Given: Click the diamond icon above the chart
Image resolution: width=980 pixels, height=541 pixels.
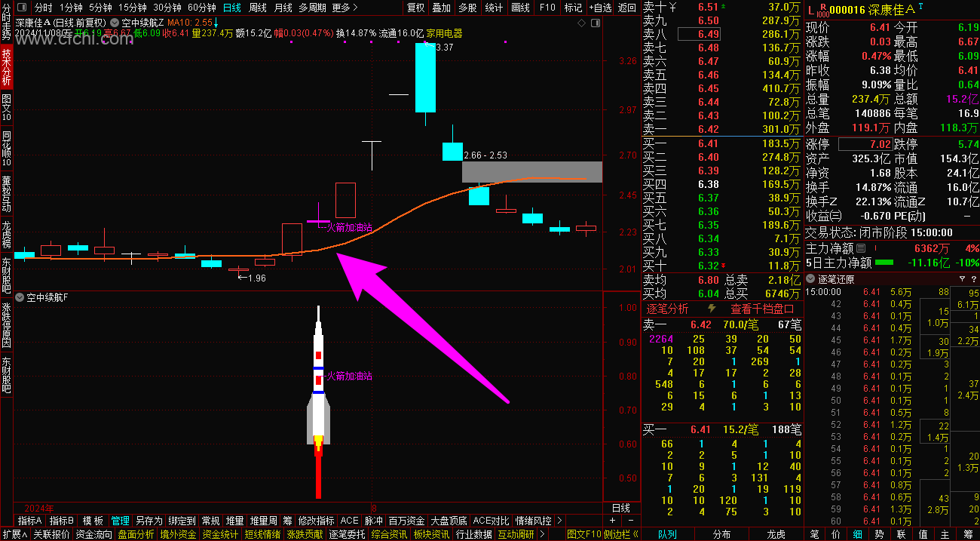Looking at the screenshot, I should (x=580, y=23).
